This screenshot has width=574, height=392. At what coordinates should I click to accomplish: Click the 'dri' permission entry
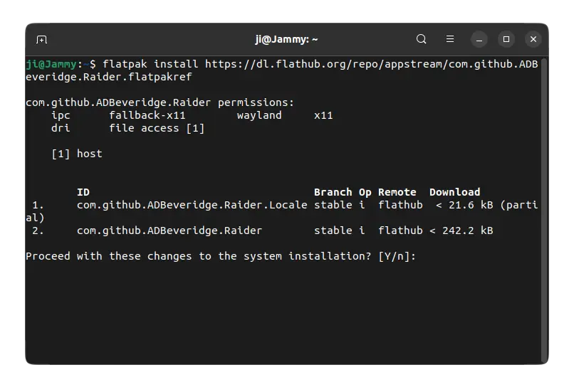(61, 128)
